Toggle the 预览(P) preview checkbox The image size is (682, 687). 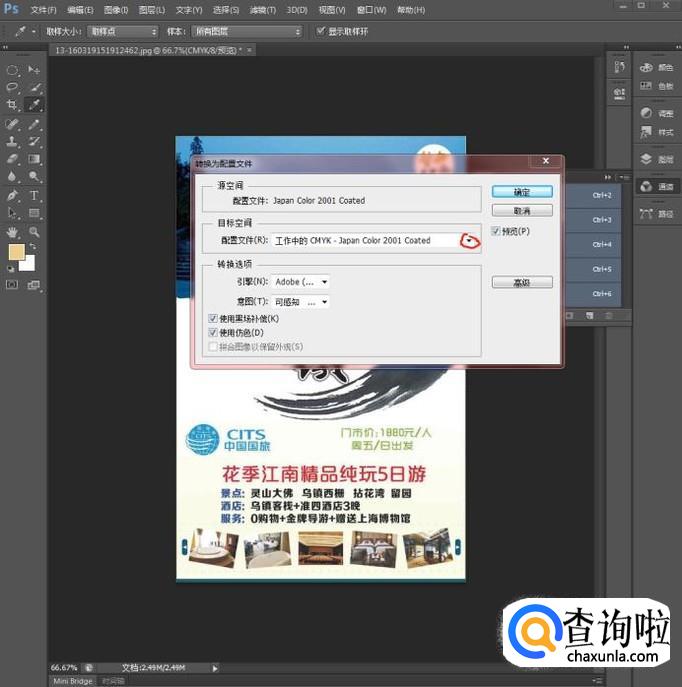(x=496, y=231)
